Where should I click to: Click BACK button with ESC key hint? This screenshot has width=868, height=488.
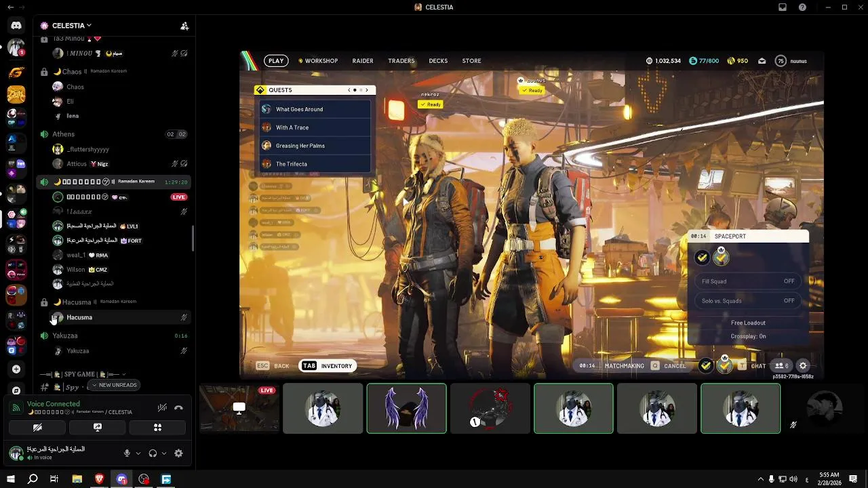click(x=273, y=366)
